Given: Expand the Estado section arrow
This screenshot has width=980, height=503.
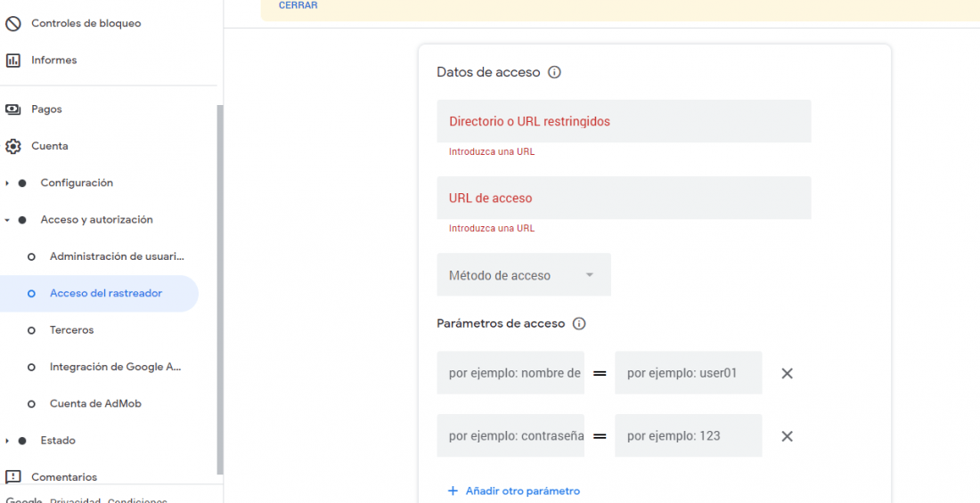Looking at the screenshot, I should [7, 441].
